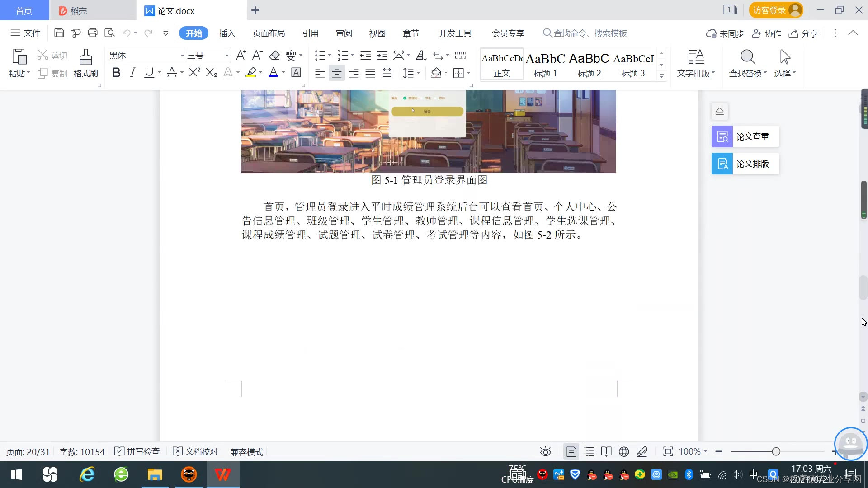868x488 pixels.
Task: Toggle Underline formatting
Action: [149, 72]
